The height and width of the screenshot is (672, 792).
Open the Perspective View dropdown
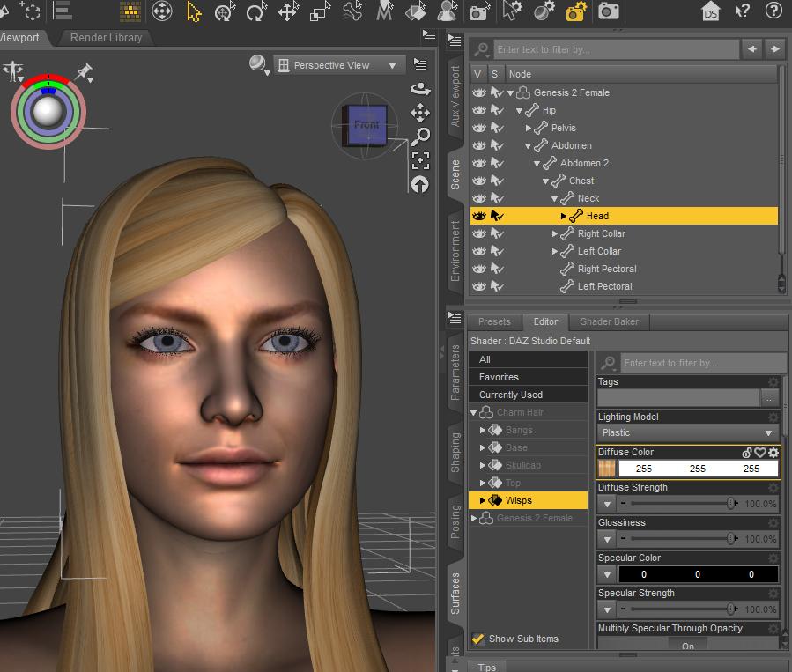(338, 65)
